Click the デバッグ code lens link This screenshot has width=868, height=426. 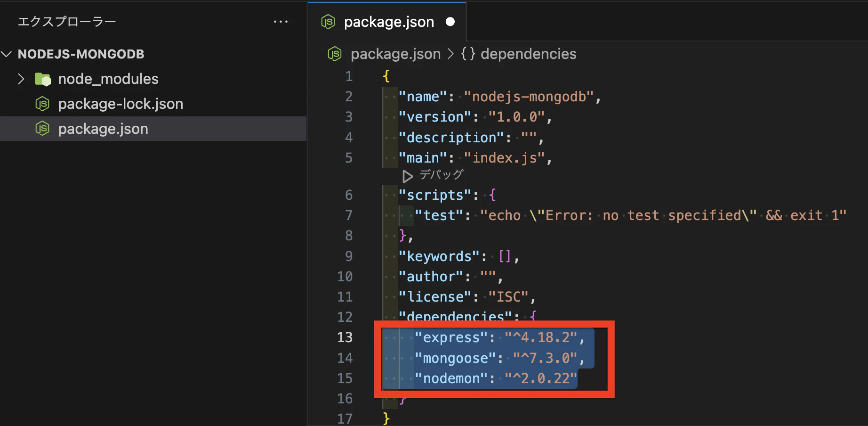coord(442,175)
